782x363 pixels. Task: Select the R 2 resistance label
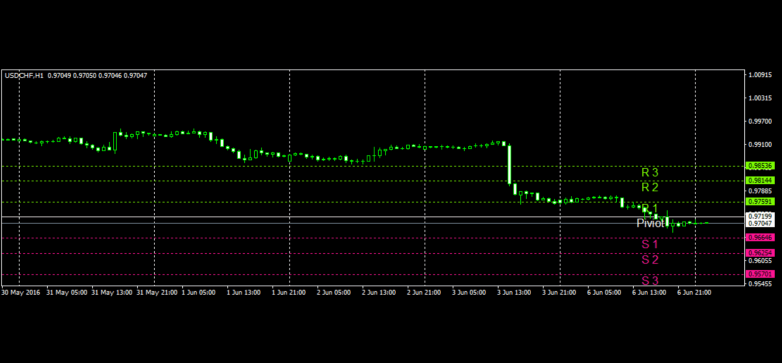(x=650, y=187)
